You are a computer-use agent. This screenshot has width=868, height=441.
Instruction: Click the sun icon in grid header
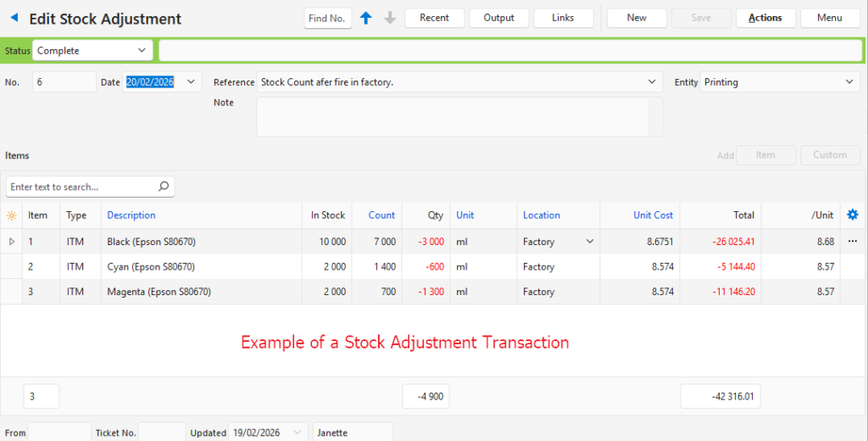pos(12,215)
